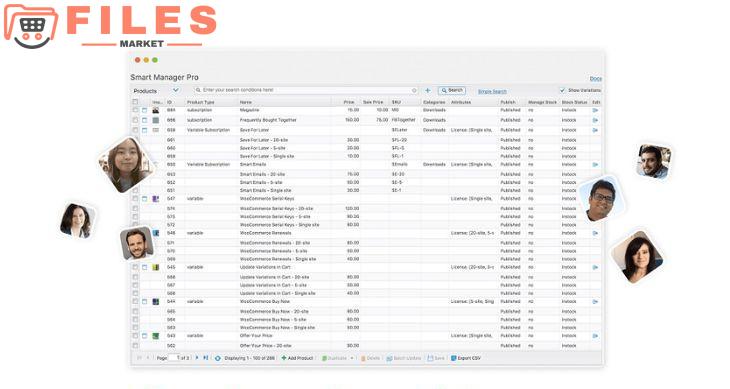Tick the select-all checkbox in the header row
Image resolution: width=730 pixels, height=389 pixels.
point(135,102)
